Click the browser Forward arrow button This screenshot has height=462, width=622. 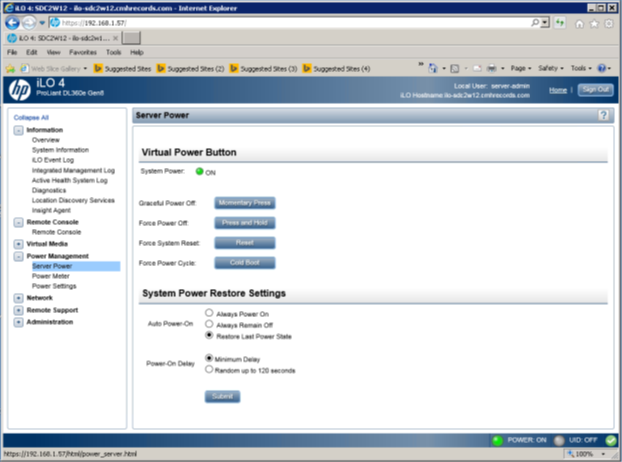[x=29, y=23]
